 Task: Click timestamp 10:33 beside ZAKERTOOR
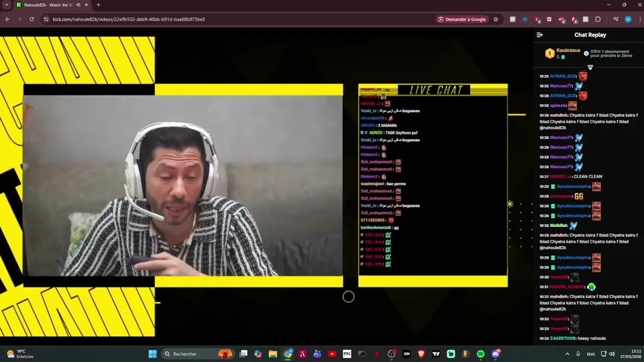[x=544, y=338]
